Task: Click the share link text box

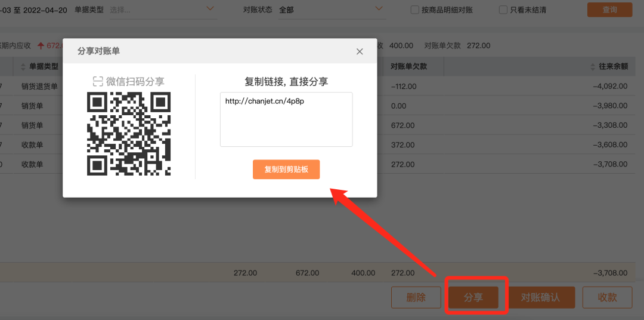Action: [286, 119]
